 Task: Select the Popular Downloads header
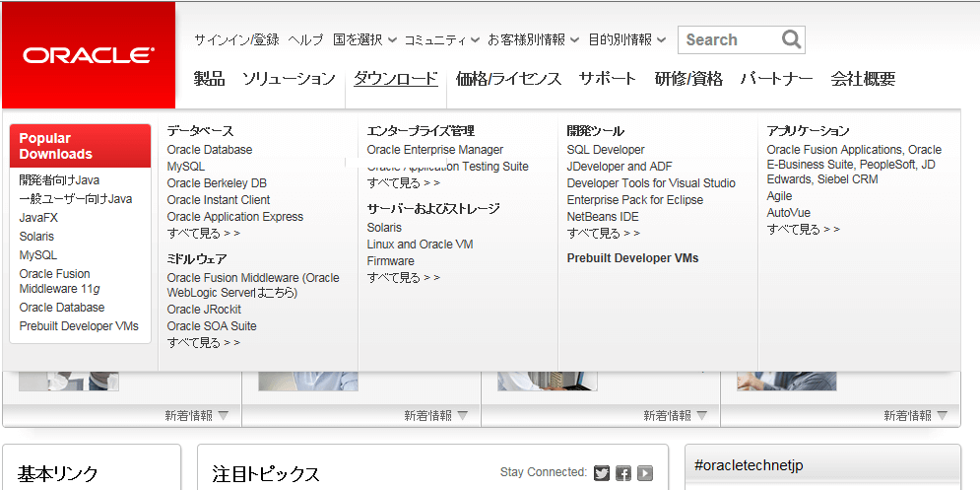coord(80,146)
